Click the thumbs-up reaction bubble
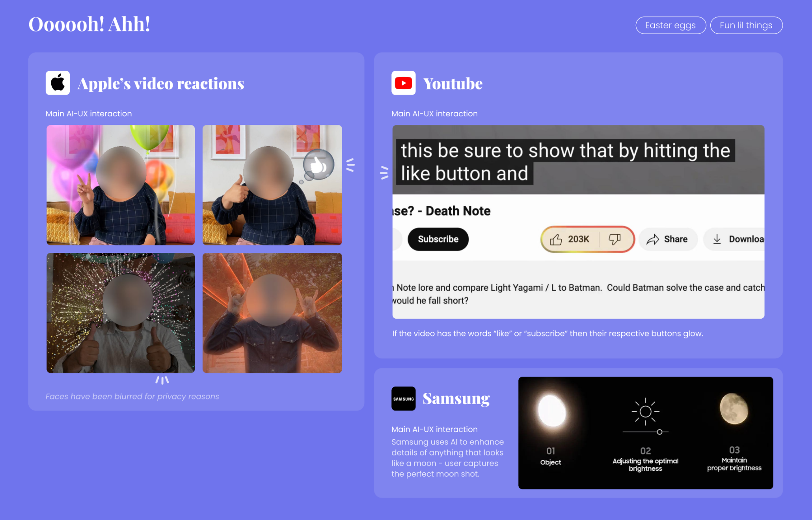The height and width of the screenshot is (520, 812). click(x=318, y=165)
